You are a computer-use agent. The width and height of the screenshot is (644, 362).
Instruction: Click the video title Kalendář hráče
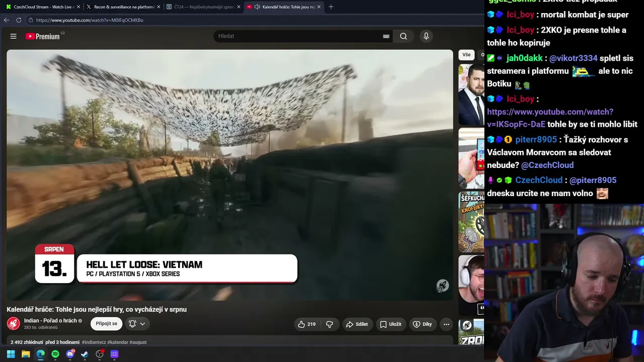click(x=97, y=309)
